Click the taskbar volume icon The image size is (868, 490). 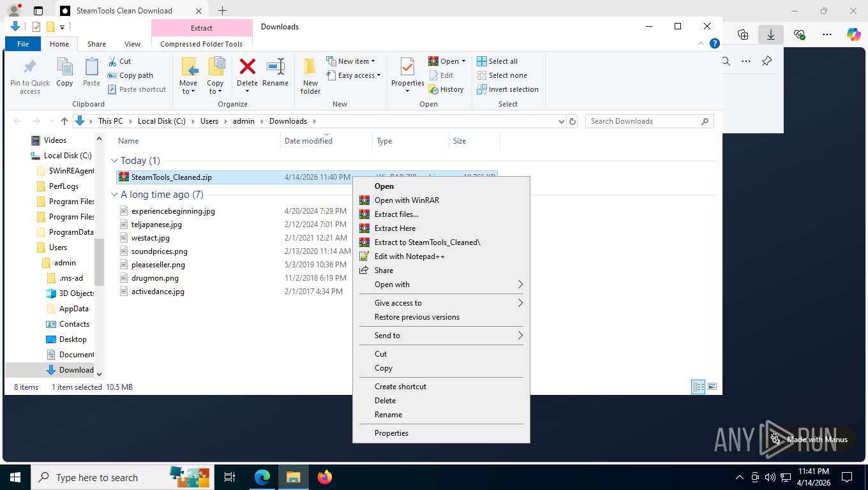click(x=770, y=477)
